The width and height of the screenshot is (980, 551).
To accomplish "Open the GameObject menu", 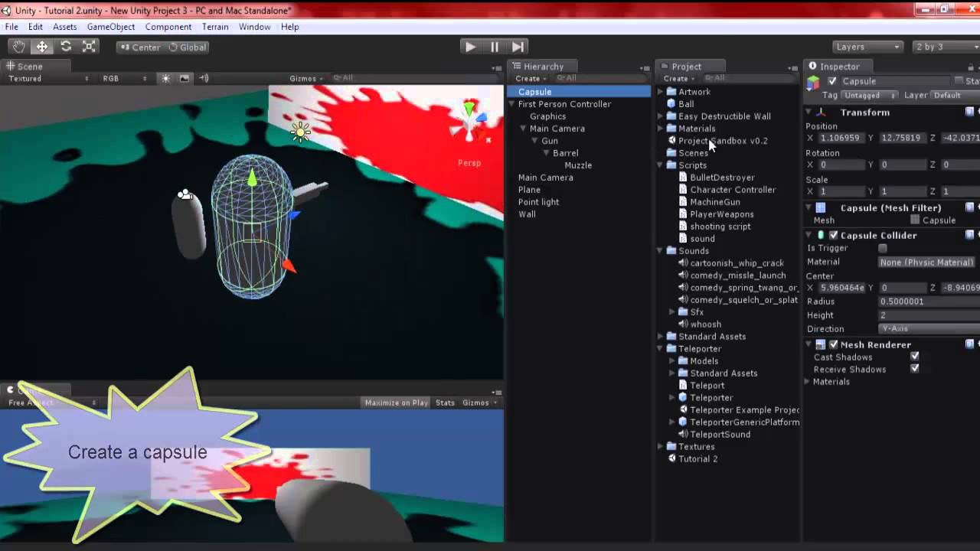I will click(x=111, y=27).
